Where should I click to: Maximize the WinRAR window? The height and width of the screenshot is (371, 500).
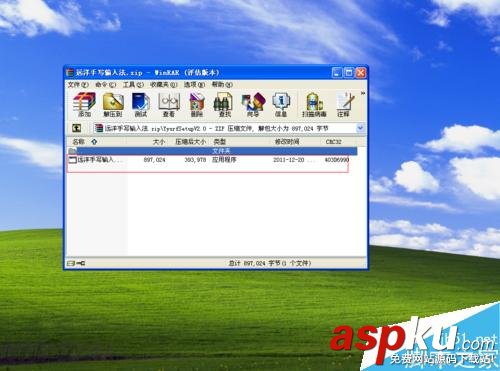pos(349,73)
